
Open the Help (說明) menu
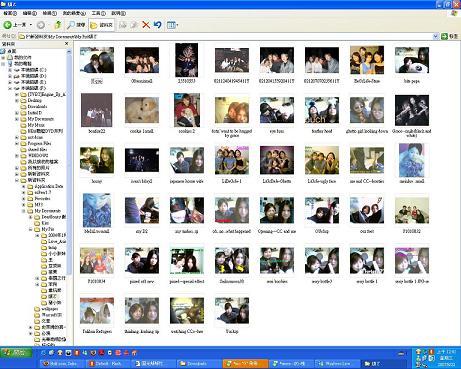point(118,13)
